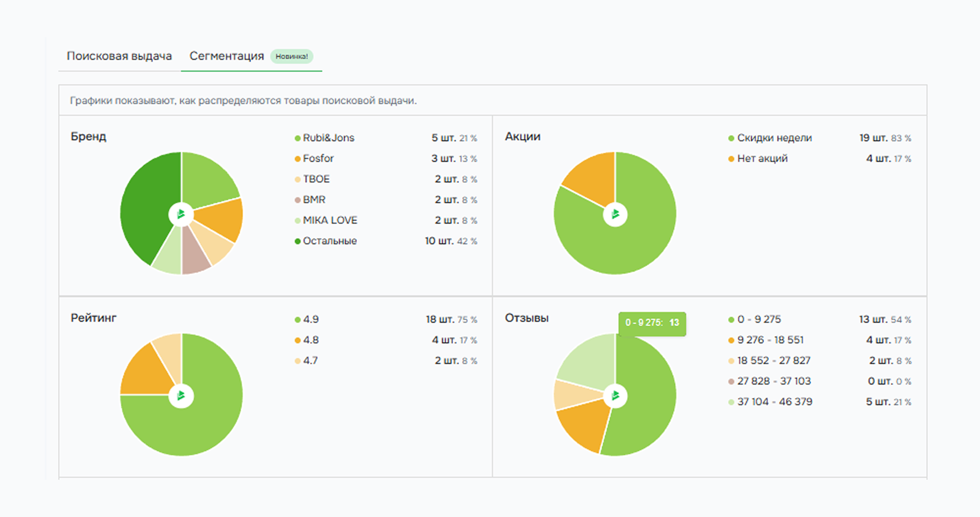Click the ТВОЕ legend color dot
Viewport: 980px width, 517px height.
point(297,180)
